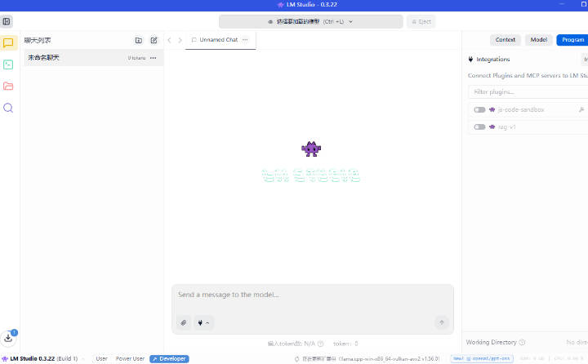Open the Downloads icon at bottom-left
588x364 pixels.
click(8, 337)
